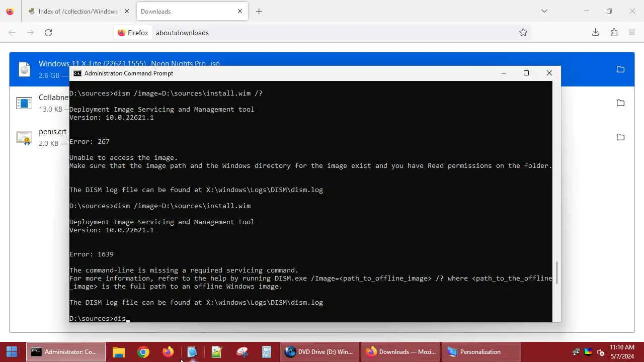Viewport: 644px width, 362px height.
Task: Click the muted volume tray icon
Action: pyautogui.click(x=600, y=352)
